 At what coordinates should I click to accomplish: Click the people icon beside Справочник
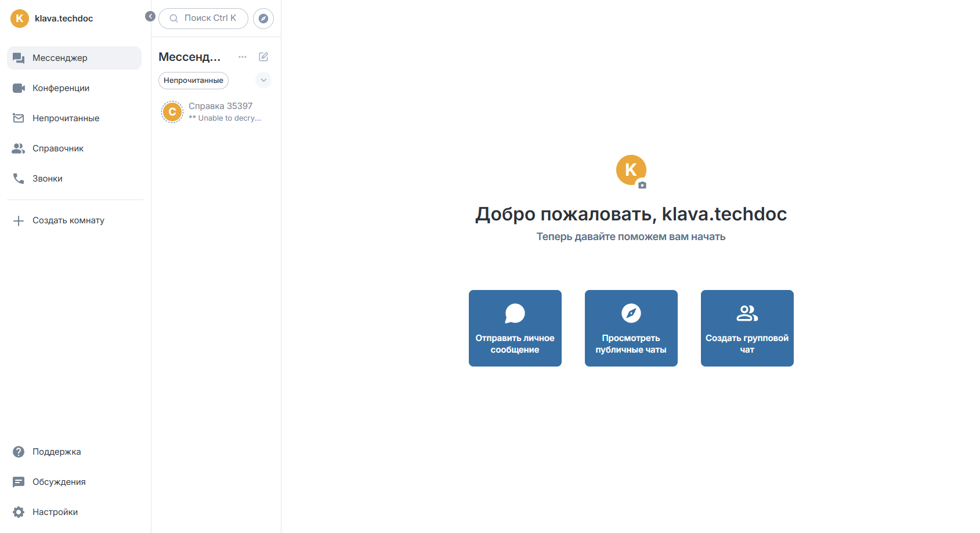click(x=19, y=148)
